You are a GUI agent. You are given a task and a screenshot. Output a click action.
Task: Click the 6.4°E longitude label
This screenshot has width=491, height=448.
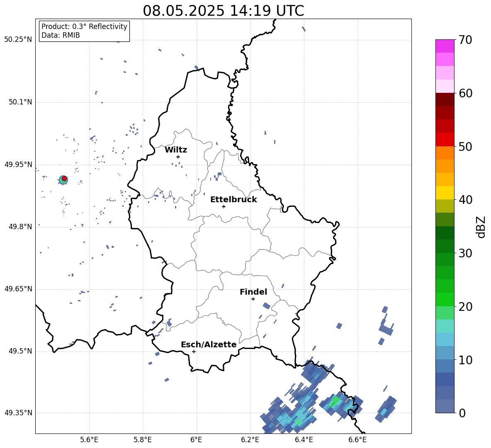(304, 440)
